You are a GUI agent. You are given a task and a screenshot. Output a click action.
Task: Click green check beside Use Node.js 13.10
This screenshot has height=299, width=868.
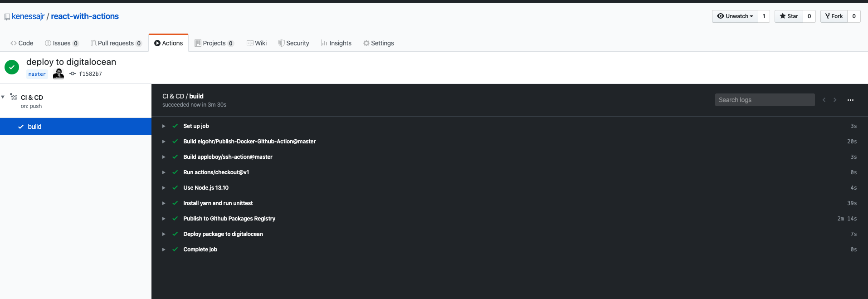pos(175,188)
